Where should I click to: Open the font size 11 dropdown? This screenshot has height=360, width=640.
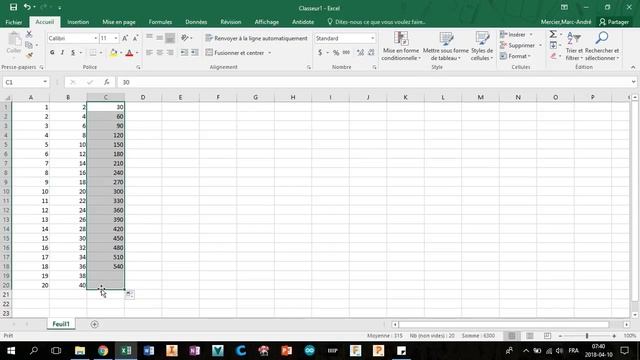[116, 38]
